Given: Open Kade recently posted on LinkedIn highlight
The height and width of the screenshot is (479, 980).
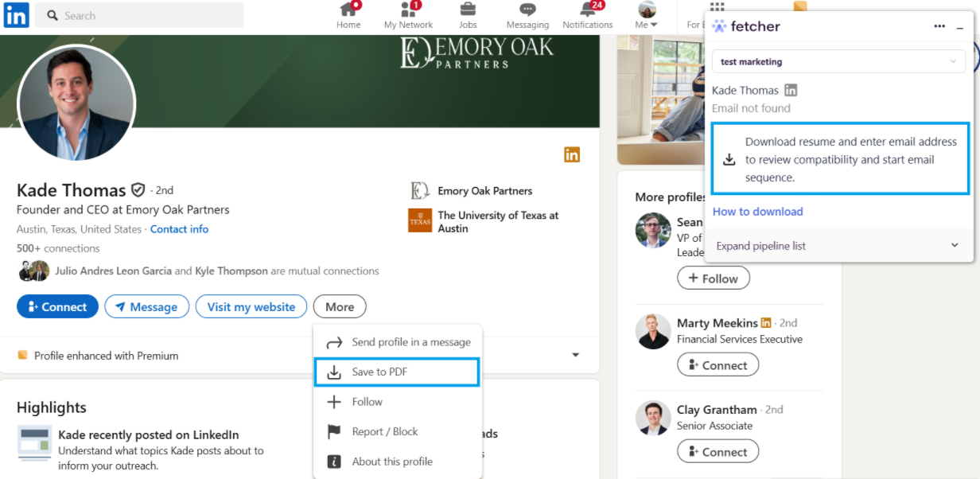Looking at the screenshot, I should (149, 434).
